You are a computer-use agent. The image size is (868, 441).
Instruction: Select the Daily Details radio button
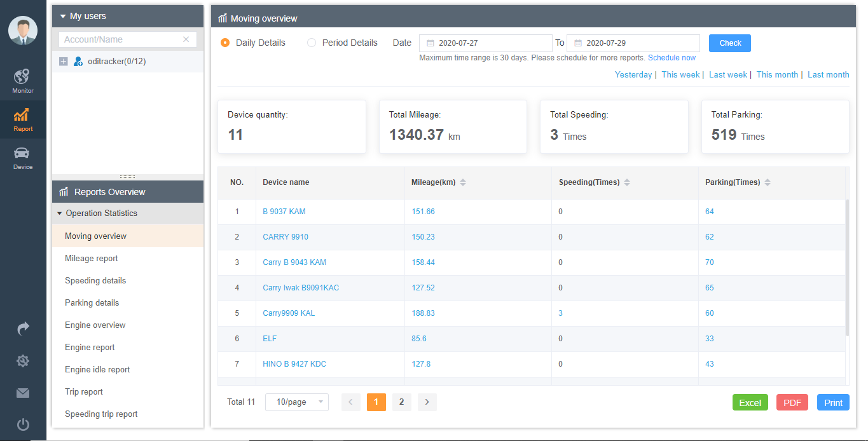(x=225, y=43)
